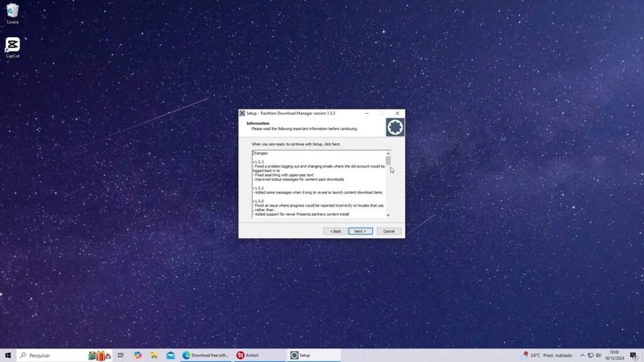Open the Windows Start menu
This screenshot has width=644, height=362.
(x=8, y=356)
